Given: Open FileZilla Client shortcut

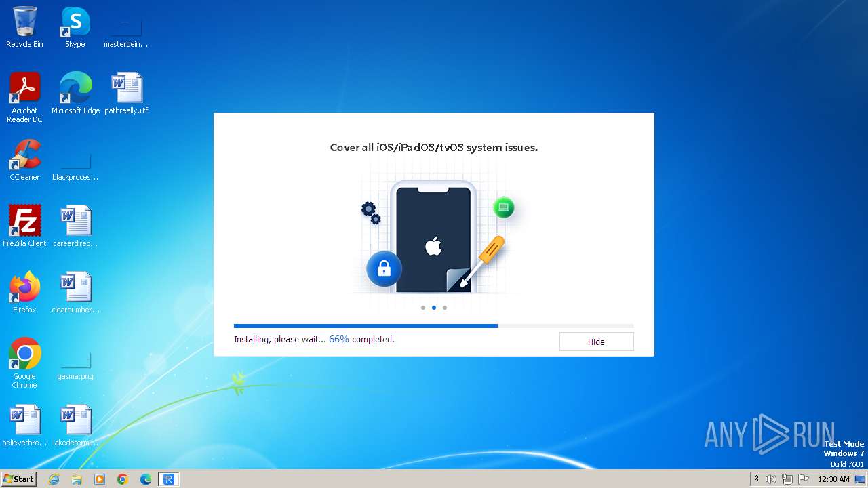Looking at the screenshot, I should (24, 226).
